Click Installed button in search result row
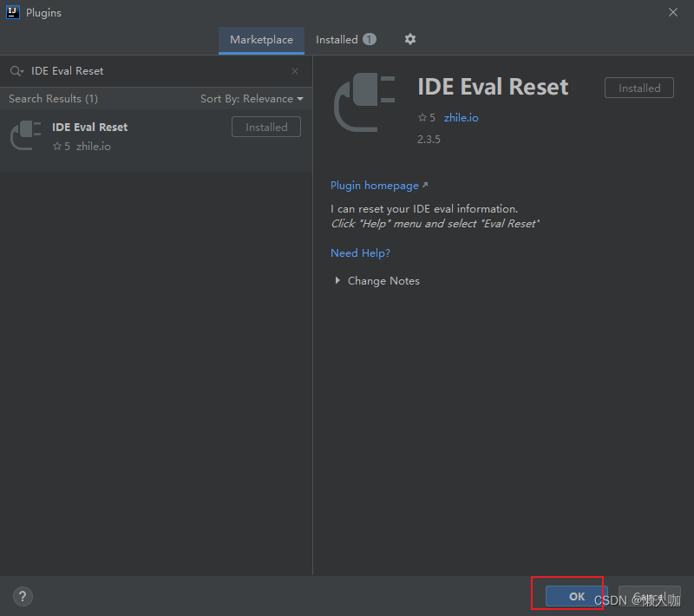The height and width of the screenshot is (616, 694). (x=266, y=127)
